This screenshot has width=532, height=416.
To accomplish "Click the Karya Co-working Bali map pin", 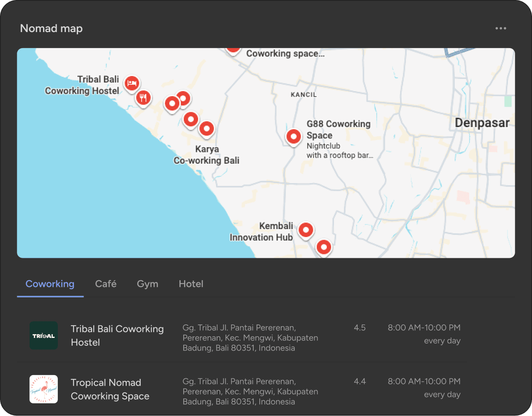I will click(x=206, y=129).
